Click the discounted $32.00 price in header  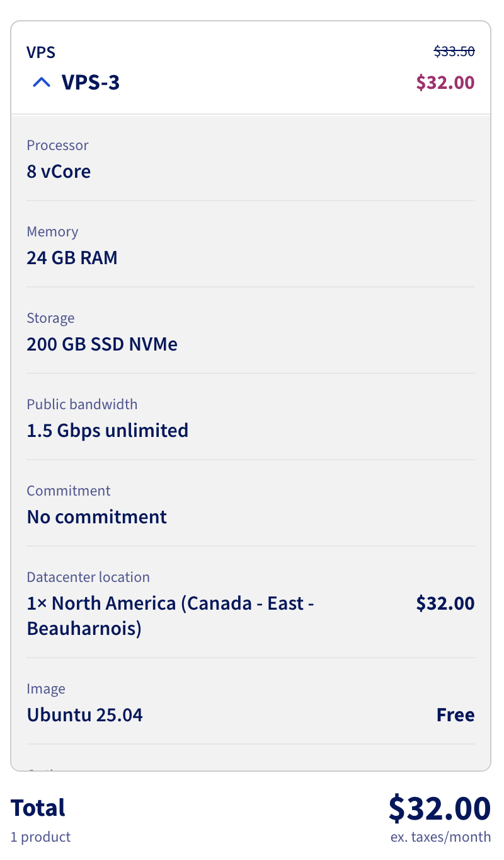tap(445, 83)
